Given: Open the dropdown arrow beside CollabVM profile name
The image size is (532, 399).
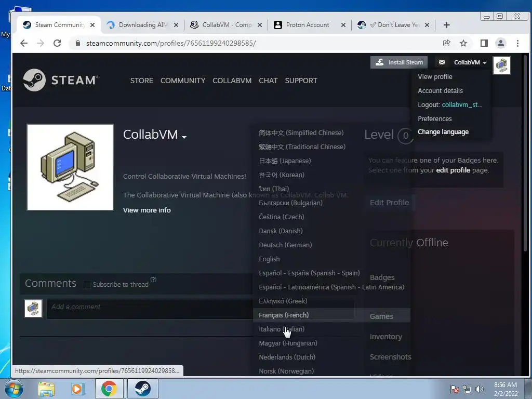Looking at the screenshot, I should pos(184,137).
